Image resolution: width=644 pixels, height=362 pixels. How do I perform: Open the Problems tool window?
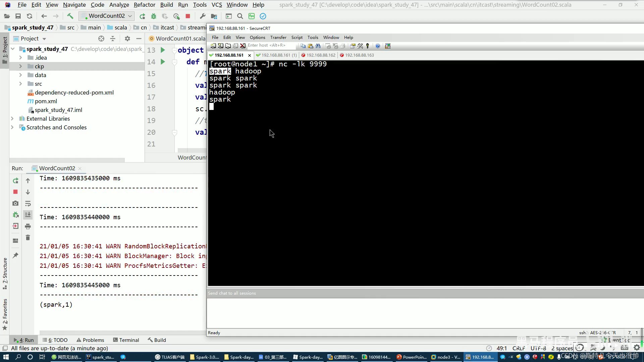pyautogui.click(x=90, y=340)
